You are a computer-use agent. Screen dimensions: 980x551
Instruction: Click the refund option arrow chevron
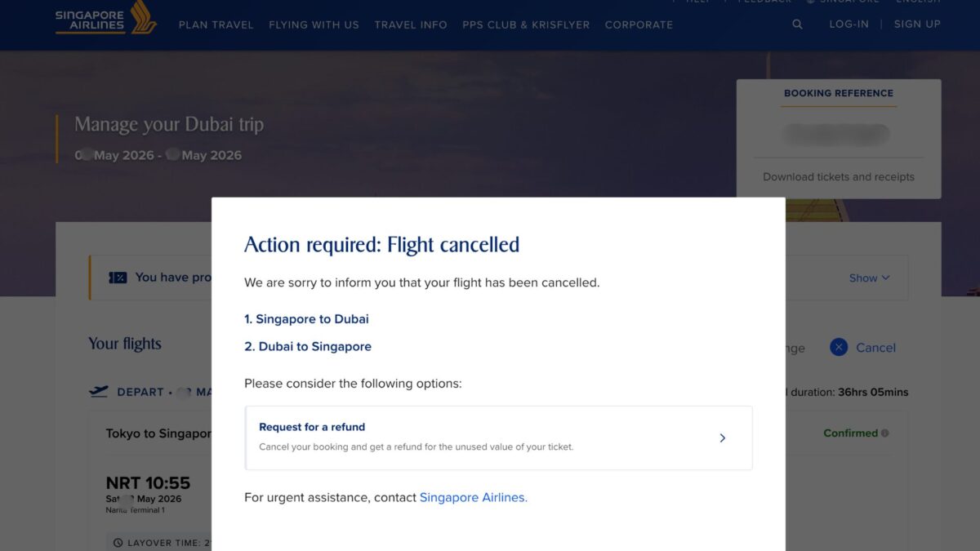coord(722,438)
